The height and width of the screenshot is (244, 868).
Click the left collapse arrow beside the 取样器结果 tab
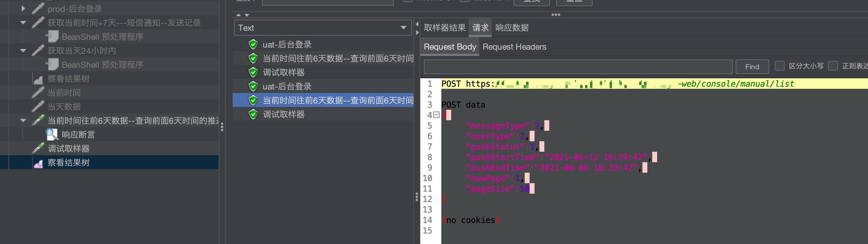tap(417, 24)
